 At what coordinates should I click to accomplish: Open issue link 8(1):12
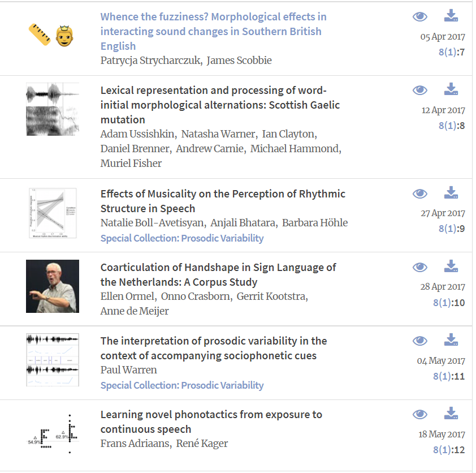449,450
